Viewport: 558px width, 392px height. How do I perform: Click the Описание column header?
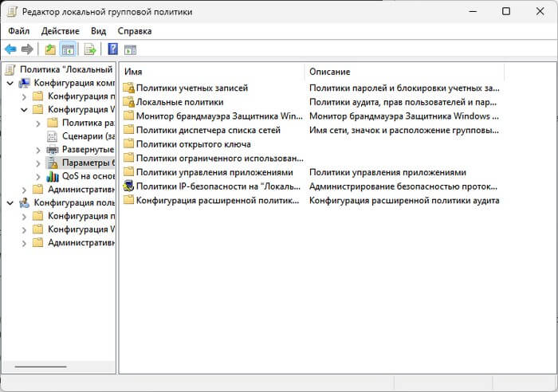point(399,72)
